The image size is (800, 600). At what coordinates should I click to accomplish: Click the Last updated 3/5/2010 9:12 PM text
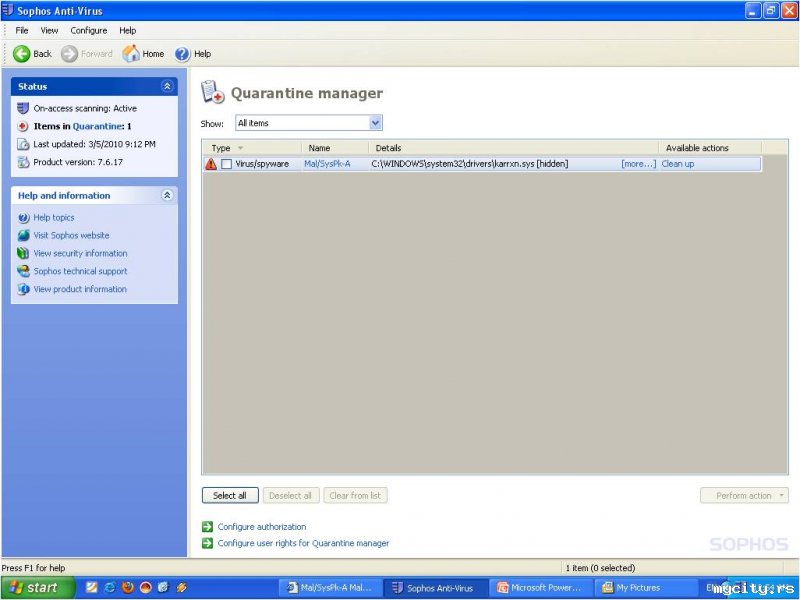tap(94, 144)
